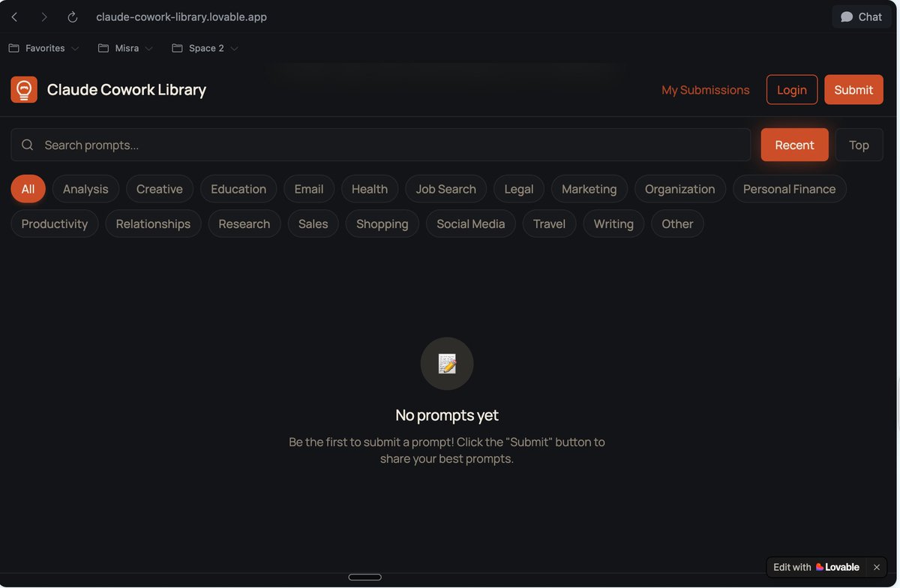Filter by Analysis category

pos(85,189)
